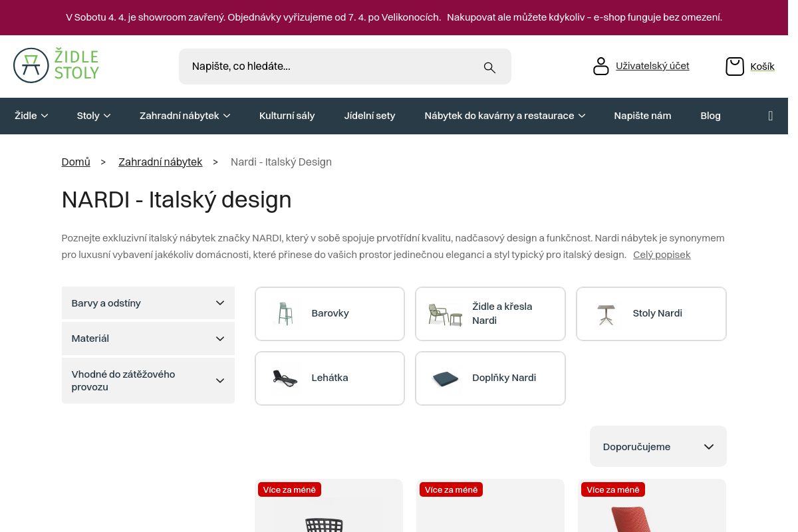Viewport: 798px width, 532px height.
Task: Expand the Materiál filter
Action: (148, 338)
